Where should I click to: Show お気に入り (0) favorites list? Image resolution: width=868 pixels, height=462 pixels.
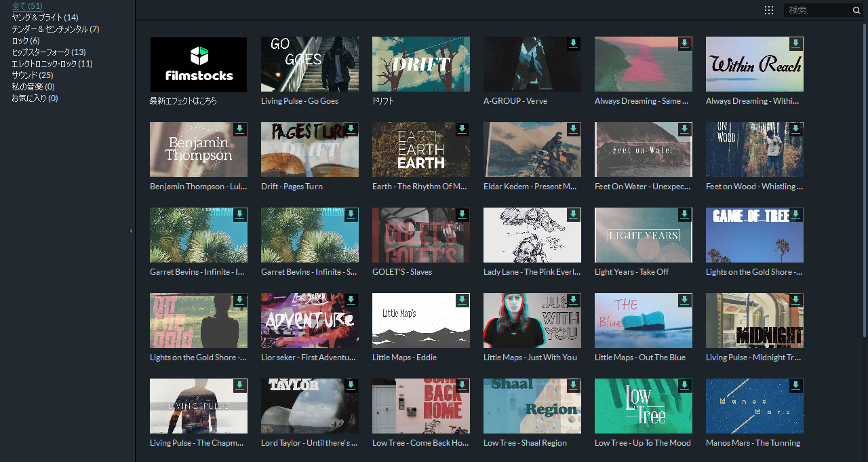pyautogui.click(x=35, y=98)
